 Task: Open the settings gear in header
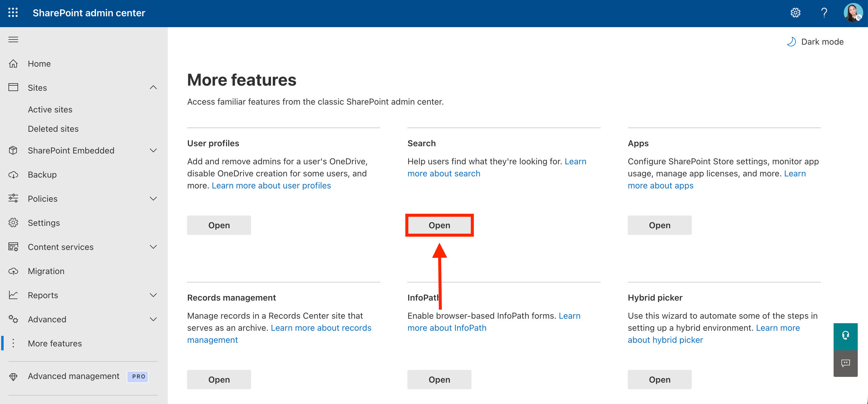click(x=795, y=13)
